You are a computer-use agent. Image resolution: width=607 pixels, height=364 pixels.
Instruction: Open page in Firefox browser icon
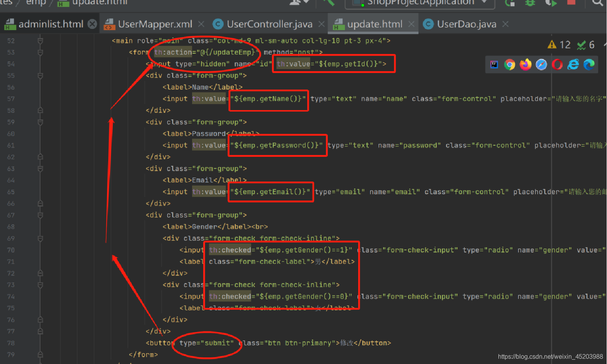coord(525,65)
